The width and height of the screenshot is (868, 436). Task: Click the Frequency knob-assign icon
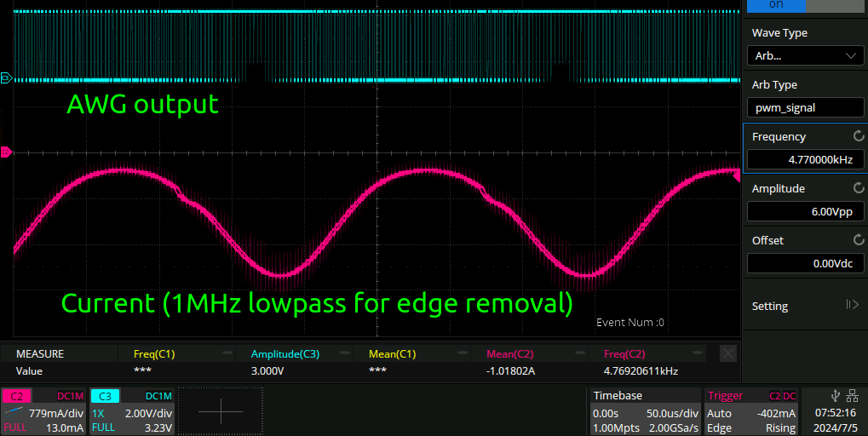point(859,136)
